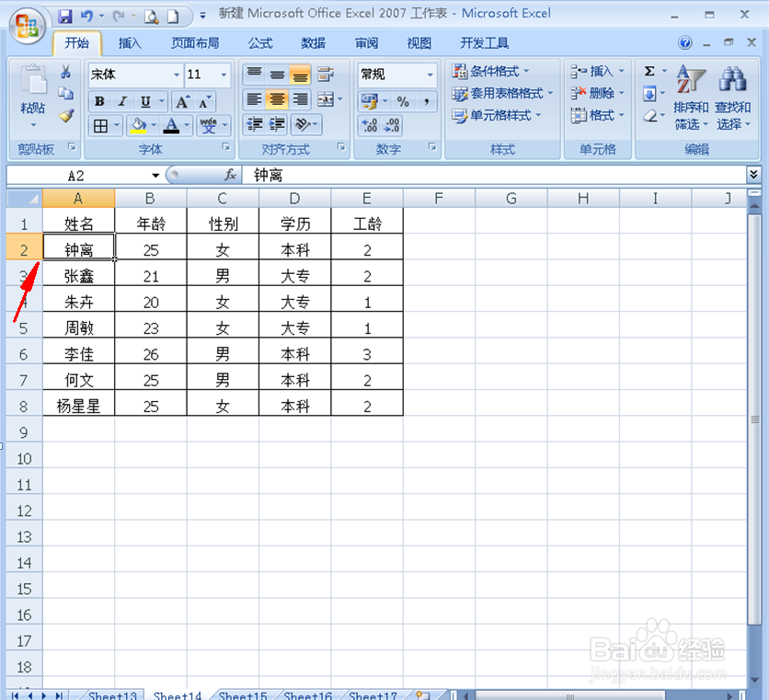769x700 pixels.
Task: Switch to the 插入 ribbon tab
Action: click(x=130, y=43)
